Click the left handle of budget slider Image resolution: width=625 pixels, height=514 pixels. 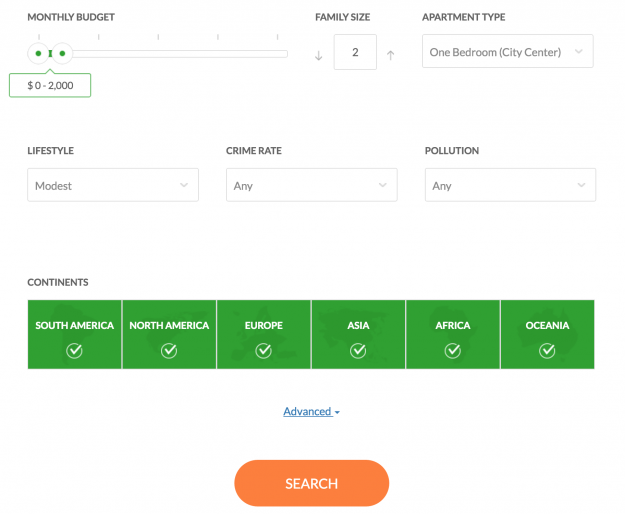[38, 53]
